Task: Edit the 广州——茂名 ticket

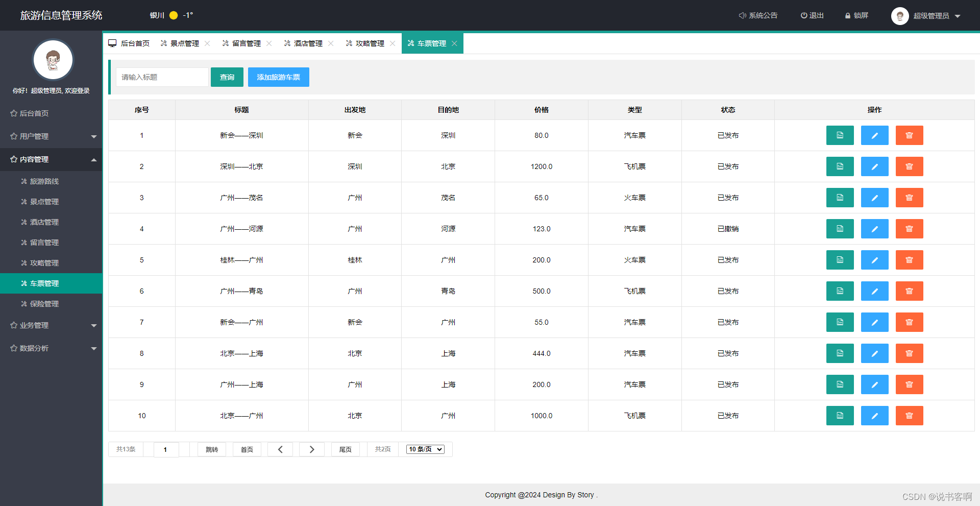Action: point(874,198)
